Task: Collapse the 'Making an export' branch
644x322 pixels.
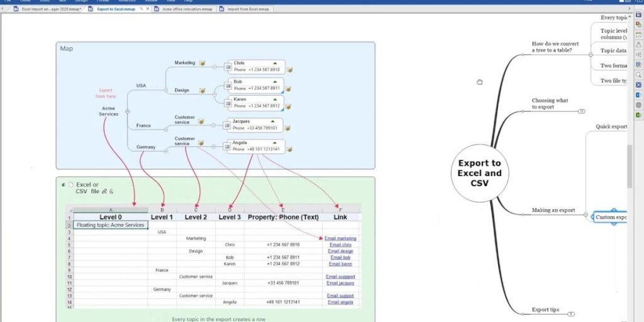Action: pyautogui.click(x=586, y=214)
